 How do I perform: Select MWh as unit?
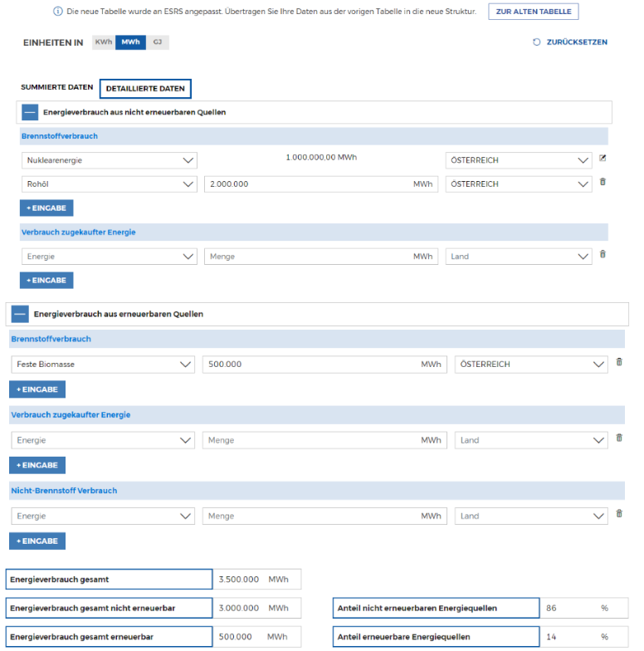[x=131, y=42]
